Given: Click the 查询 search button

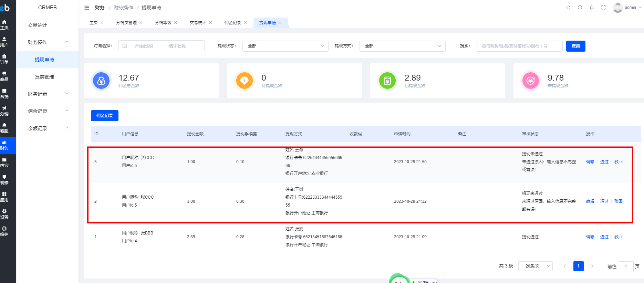Looking at the screenshot, I should tap(576, 46).
